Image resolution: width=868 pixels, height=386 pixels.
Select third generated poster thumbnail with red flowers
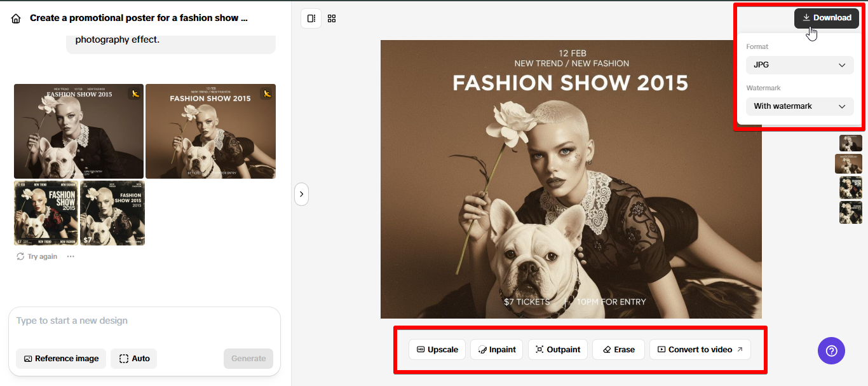tap(46, 213)
